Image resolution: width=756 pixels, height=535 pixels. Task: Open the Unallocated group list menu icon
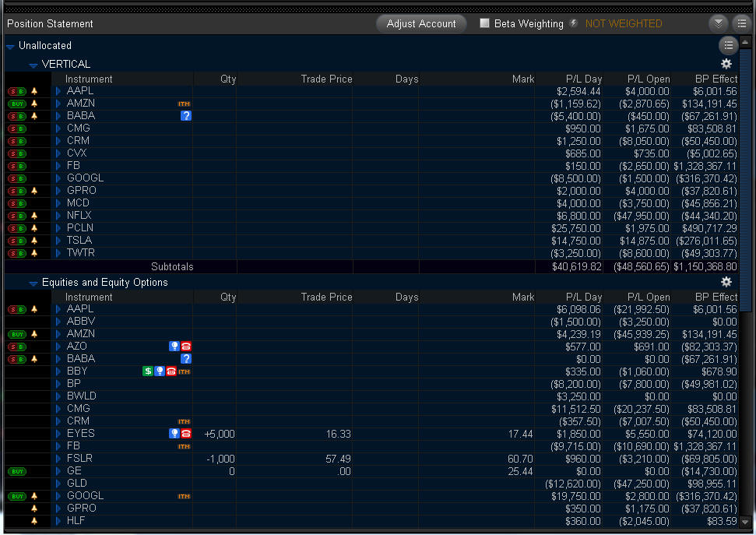point(729,45)
